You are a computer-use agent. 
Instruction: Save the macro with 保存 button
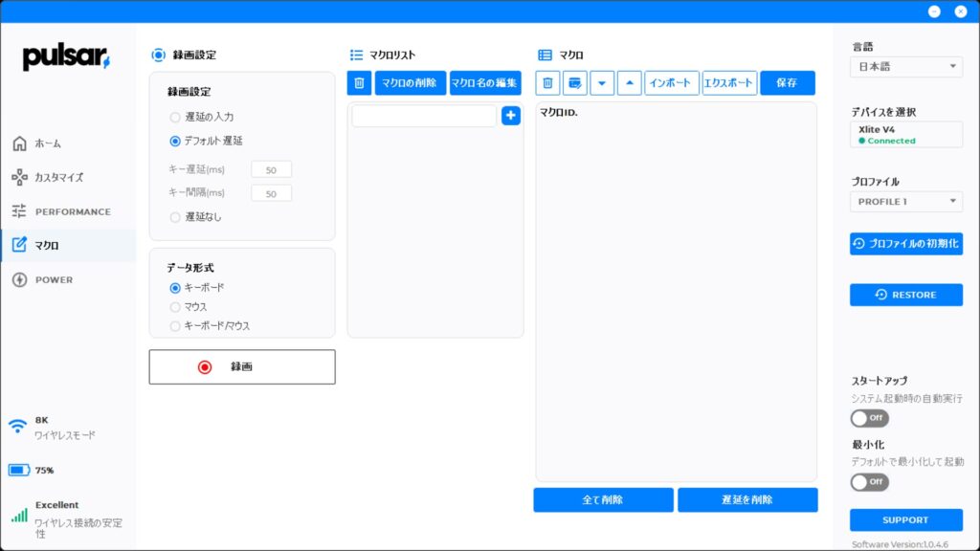(x=787, y=83)
